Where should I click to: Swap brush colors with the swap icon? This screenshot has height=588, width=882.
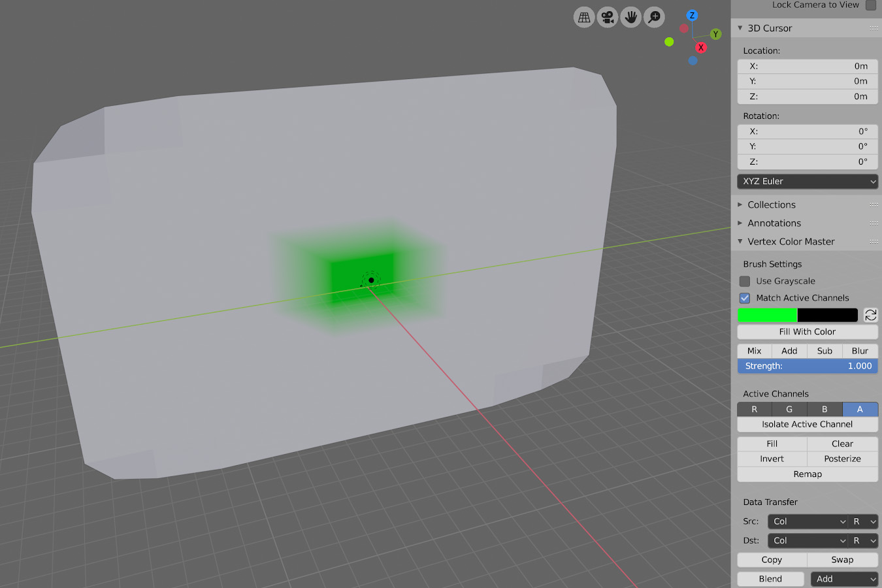coord(870,315)
